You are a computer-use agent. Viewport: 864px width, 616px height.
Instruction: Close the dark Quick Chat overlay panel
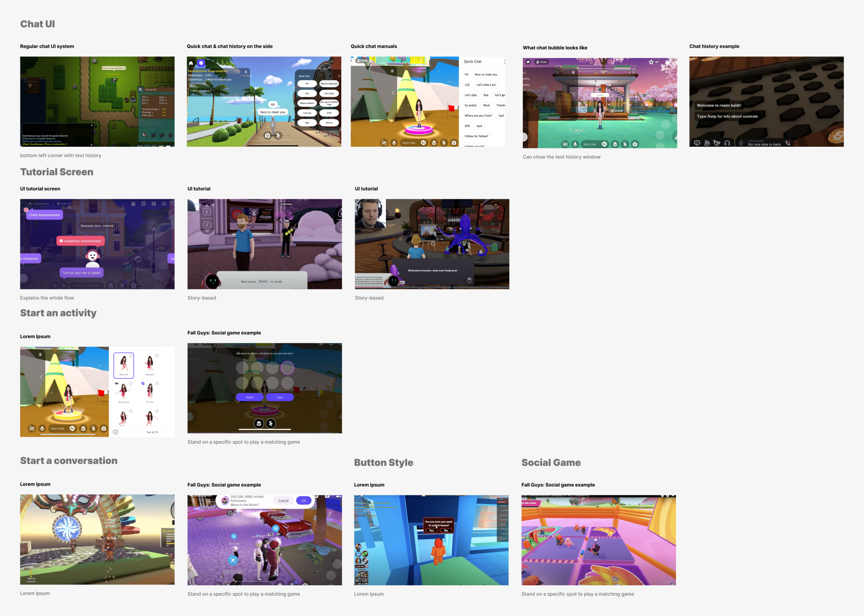pyautogui.click(x=339, y=76)
